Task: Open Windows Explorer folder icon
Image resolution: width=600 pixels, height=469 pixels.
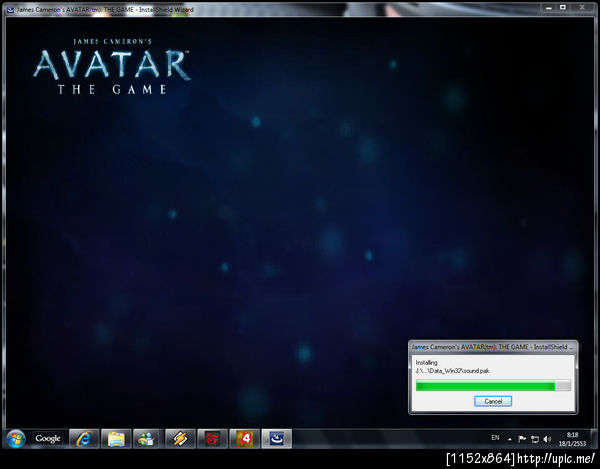Action: (116, 438)
